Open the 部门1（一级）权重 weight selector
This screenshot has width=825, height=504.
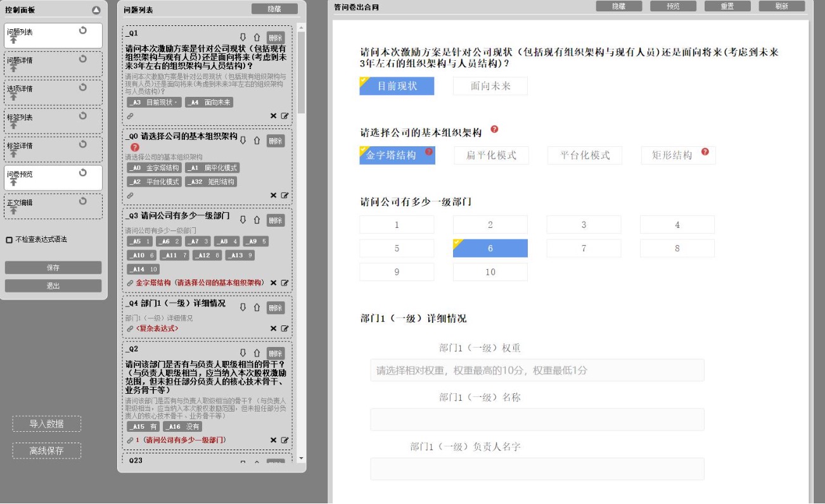(x=537, y=370)
